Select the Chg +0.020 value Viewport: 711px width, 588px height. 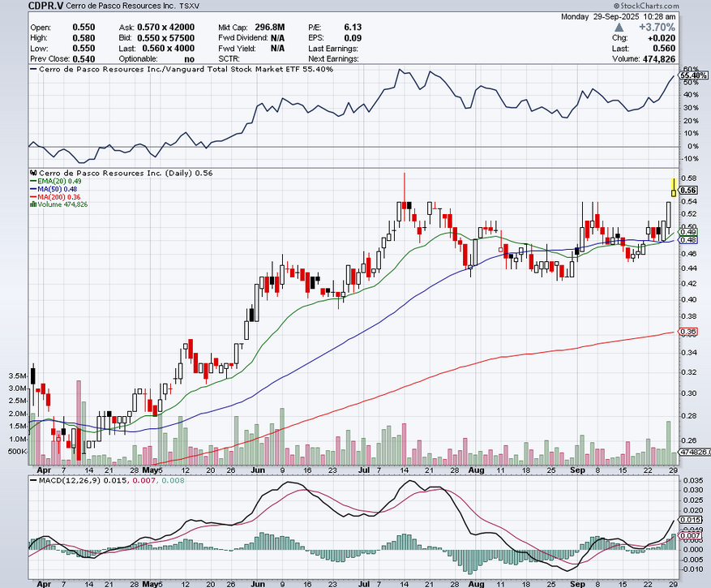[x=662, y=38]
